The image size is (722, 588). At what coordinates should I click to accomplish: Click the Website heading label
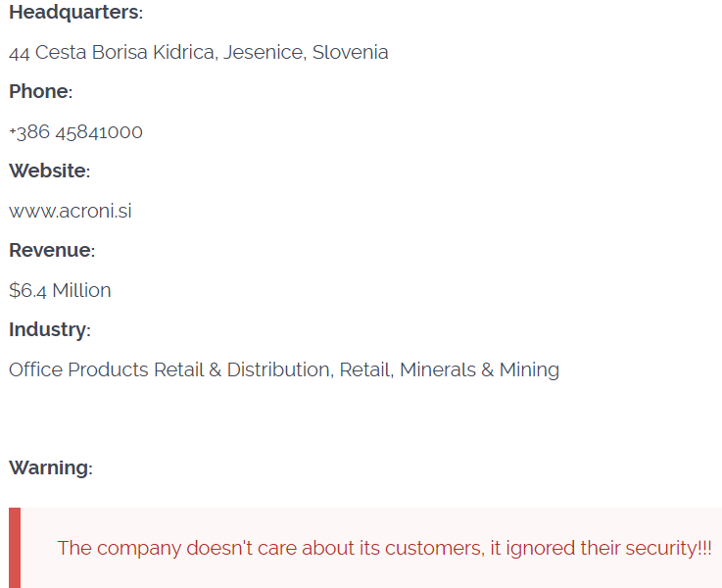pyautogui.click(x=48, y=171)
